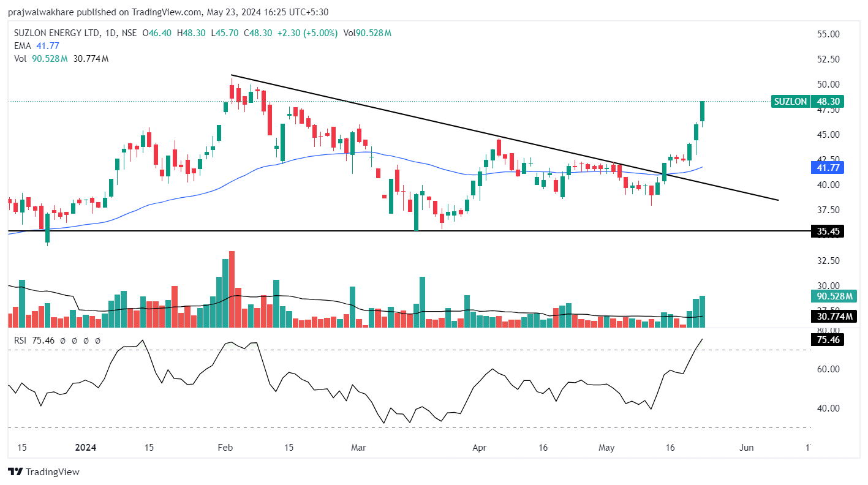Click the 52.50 price scale label
868x485 pixels.
(827, 59)
